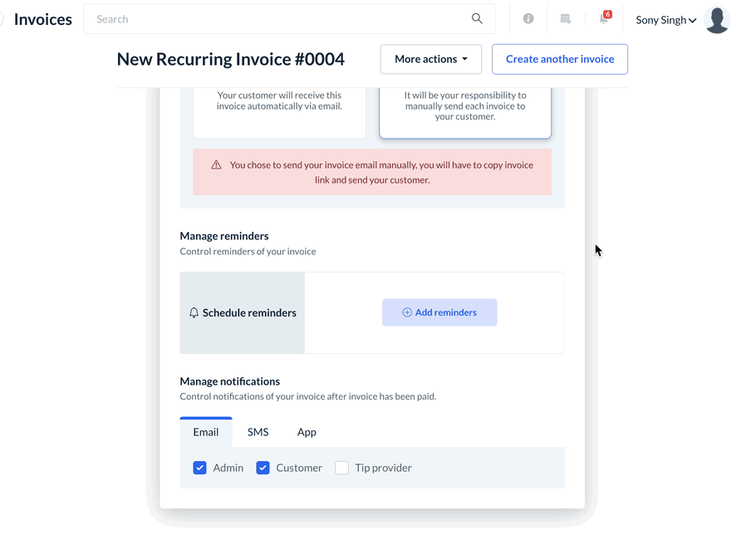746x560 pixels.
Task: Click the Invoices page title
Action: (43, 19)
